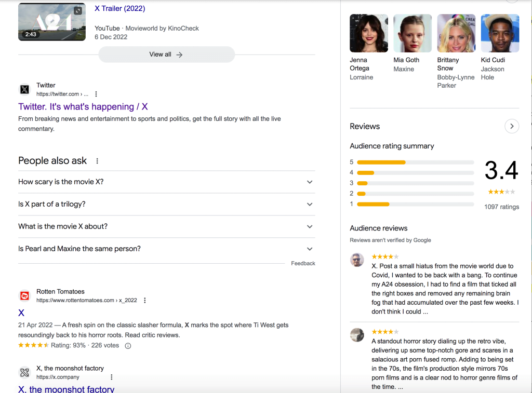The height and width of the screenshot is (393, 532).
Task: Open the three-dot options beside the Twitter URL
Action: point(96,94)
